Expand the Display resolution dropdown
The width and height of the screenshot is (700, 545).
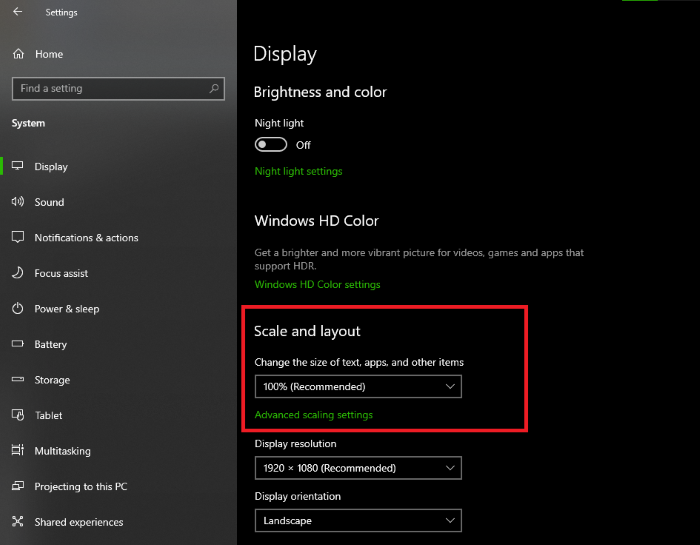(x=357, y=468)
